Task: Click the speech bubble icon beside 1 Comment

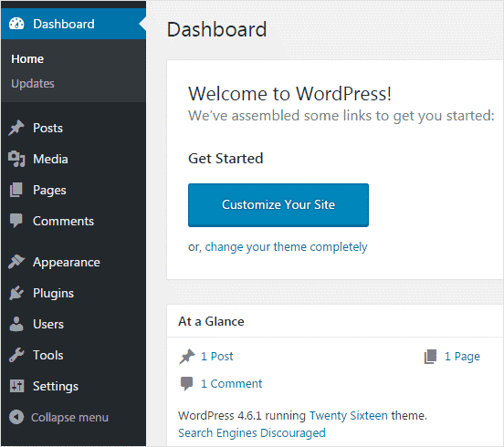Action: pyautogui.click(x=187, y=384)
